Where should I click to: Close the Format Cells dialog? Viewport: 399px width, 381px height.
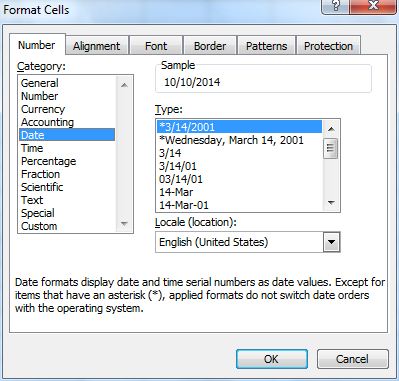pyautogui.click(x=373, y=6)
